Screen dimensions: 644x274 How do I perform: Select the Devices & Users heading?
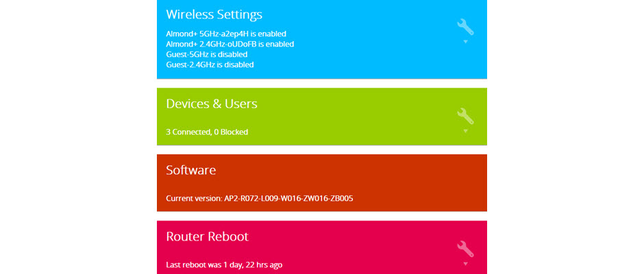[x=212, y=104]
